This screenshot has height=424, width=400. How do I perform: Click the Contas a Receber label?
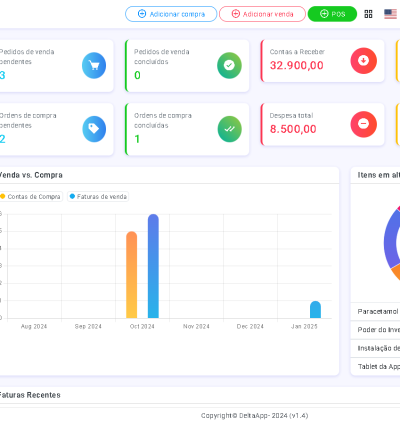[297, 52]
